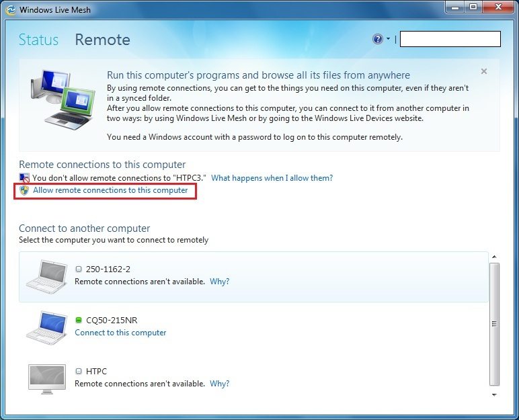The image size is (519, 420).
Task: Click Why? link under 250-1162-2
Action: (x=219, y=282)
